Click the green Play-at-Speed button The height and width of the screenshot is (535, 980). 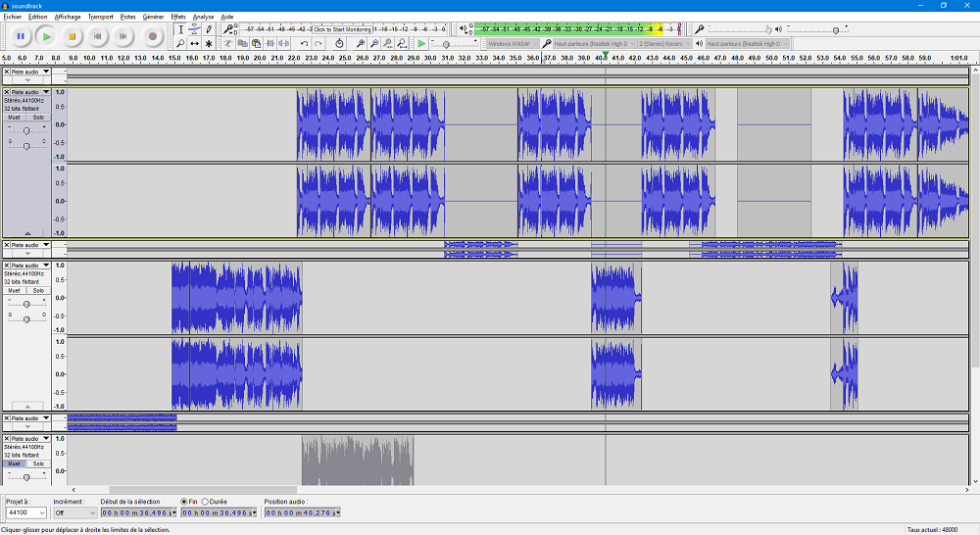(x=421, y=44)
